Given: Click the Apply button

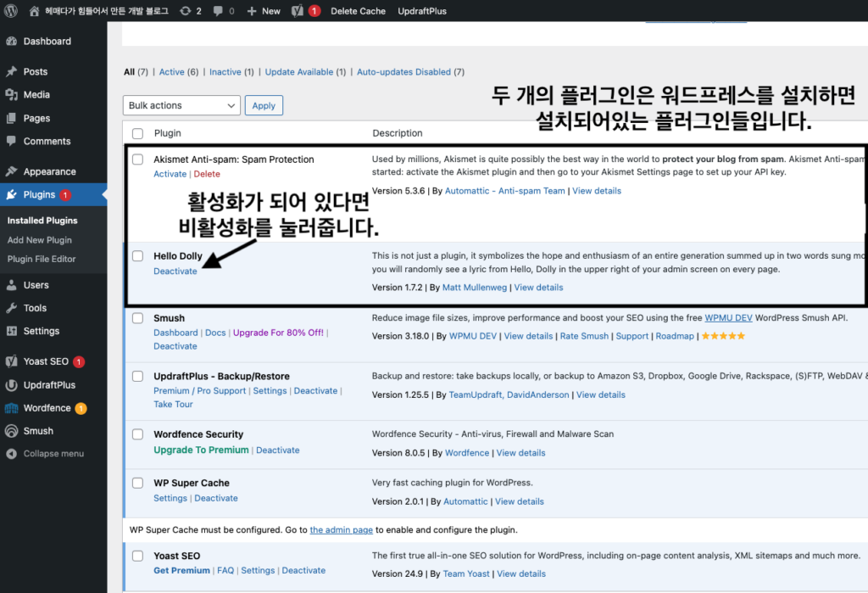Looking at the screenshot, I should [x=264, y=105].
